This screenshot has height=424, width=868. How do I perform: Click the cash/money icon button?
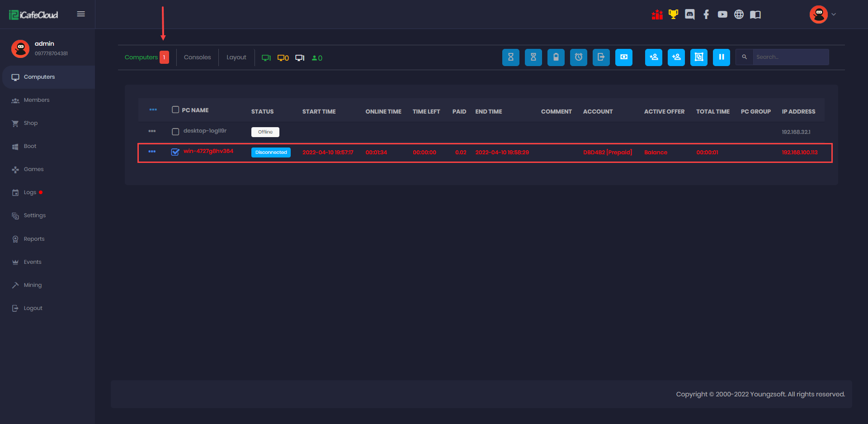623,57
